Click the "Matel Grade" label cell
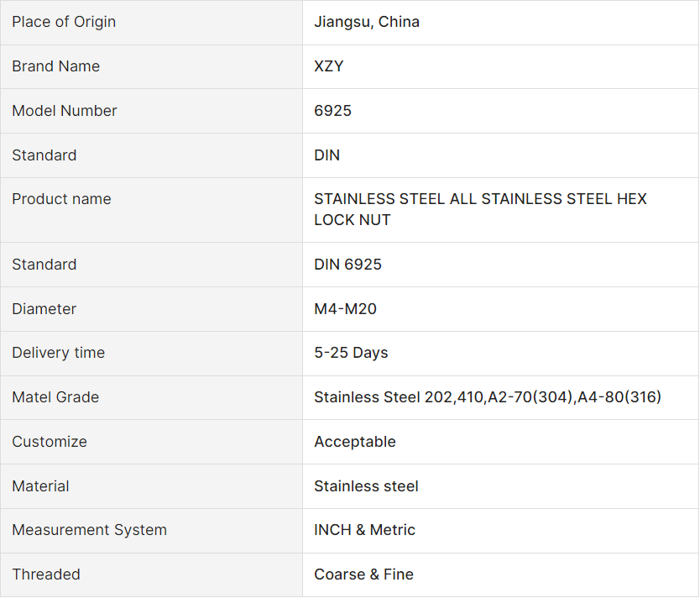 55,397
